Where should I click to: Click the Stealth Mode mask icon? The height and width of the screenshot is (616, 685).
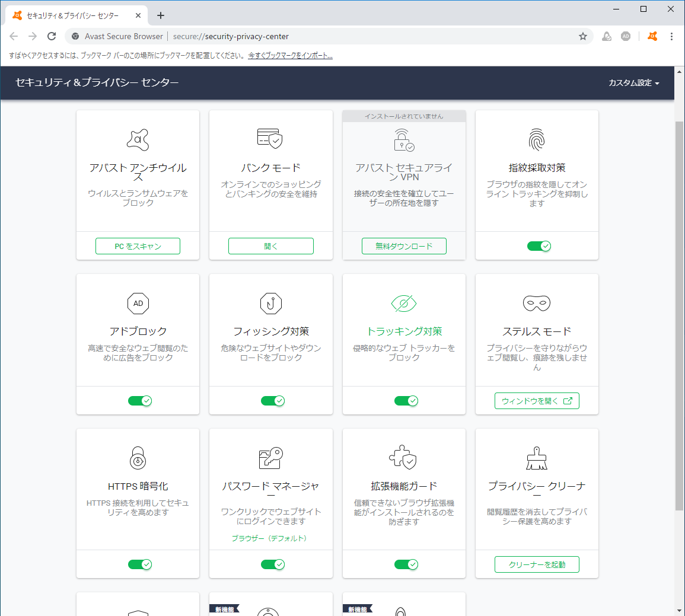537,304
